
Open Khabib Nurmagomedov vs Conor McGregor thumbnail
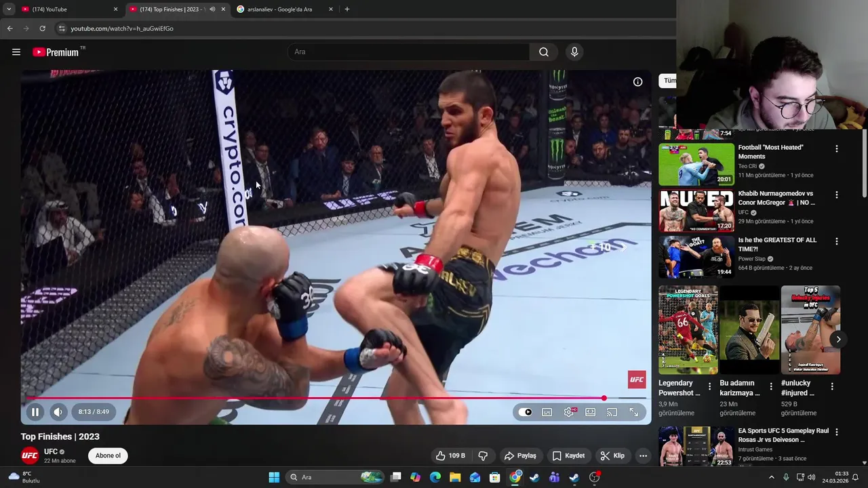pyautogui.click(x=696, y=211)
